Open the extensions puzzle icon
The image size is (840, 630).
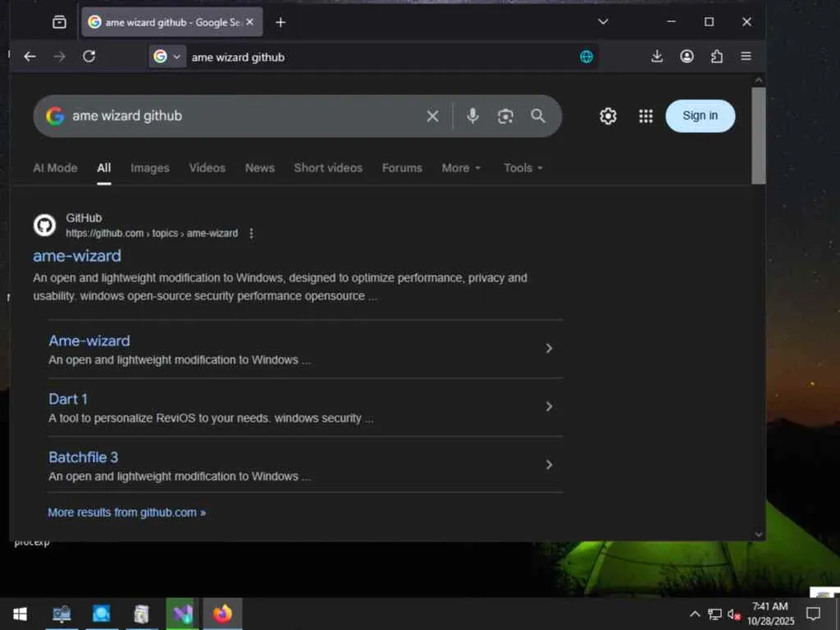pos(717,57)
